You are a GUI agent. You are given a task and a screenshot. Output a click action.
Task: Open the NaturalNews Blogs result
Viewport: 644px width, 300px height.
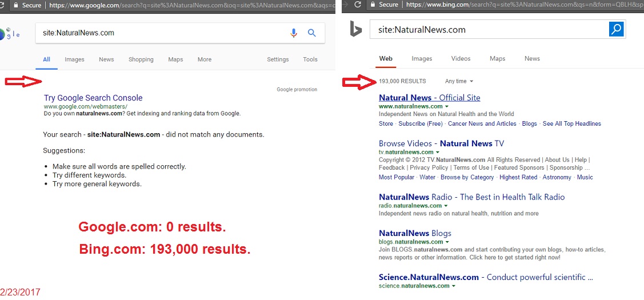[415, 233]
